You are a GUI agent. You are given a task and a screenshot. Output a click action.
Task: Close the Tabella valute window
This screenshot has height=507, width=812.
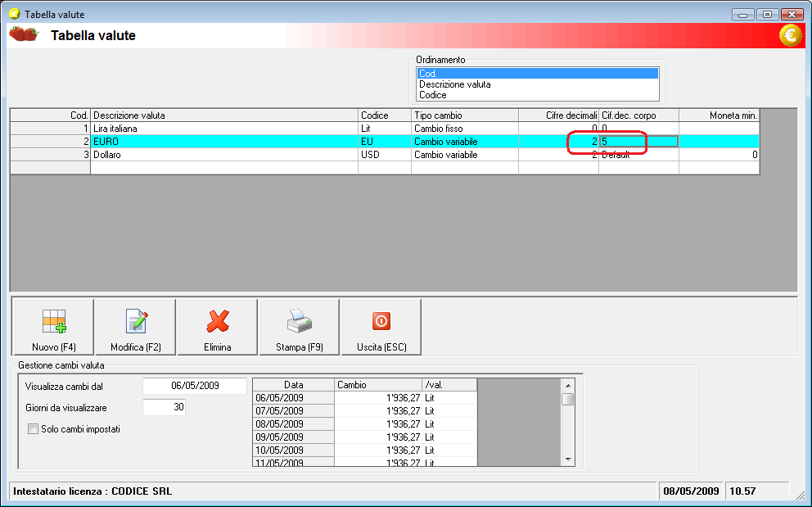792,15
